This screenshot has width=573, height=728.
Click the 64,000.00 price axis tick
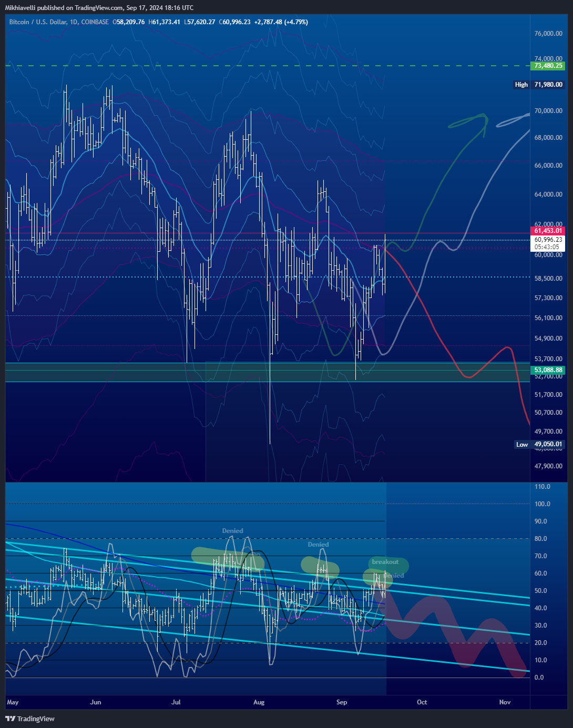(548, 194)
